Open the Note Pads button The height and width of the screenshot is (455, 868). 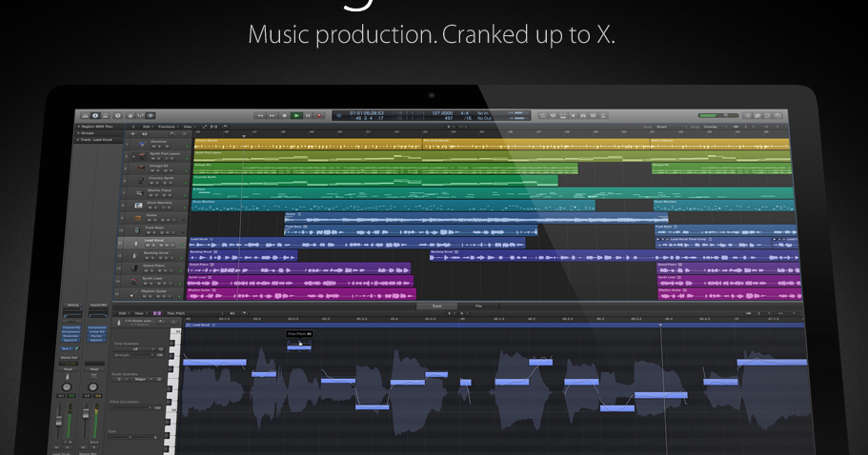click(757, 115)
